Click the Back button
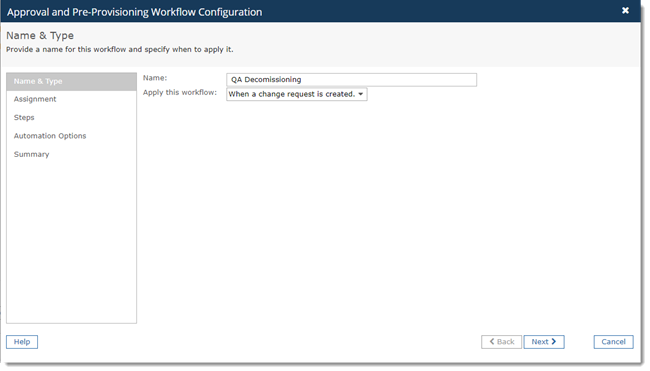The image size is (650, 371). [501, 342]
